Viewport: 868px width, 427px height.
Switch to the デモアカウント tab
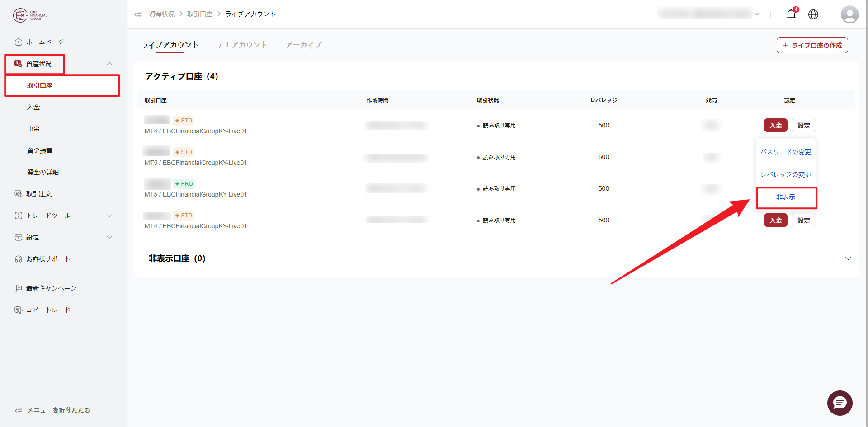pyautogui.click(x=242, y=45)
